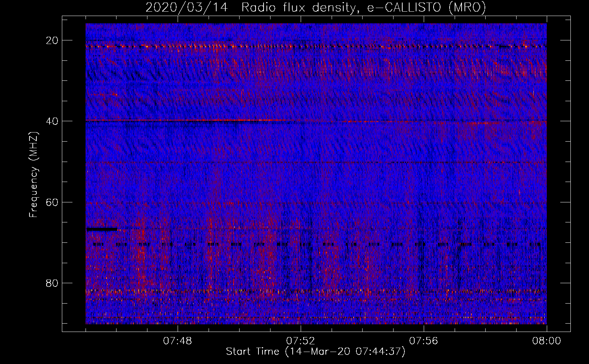Click the 80 frequency tick label
Screen dimensions: 589x364
(52, 283)
